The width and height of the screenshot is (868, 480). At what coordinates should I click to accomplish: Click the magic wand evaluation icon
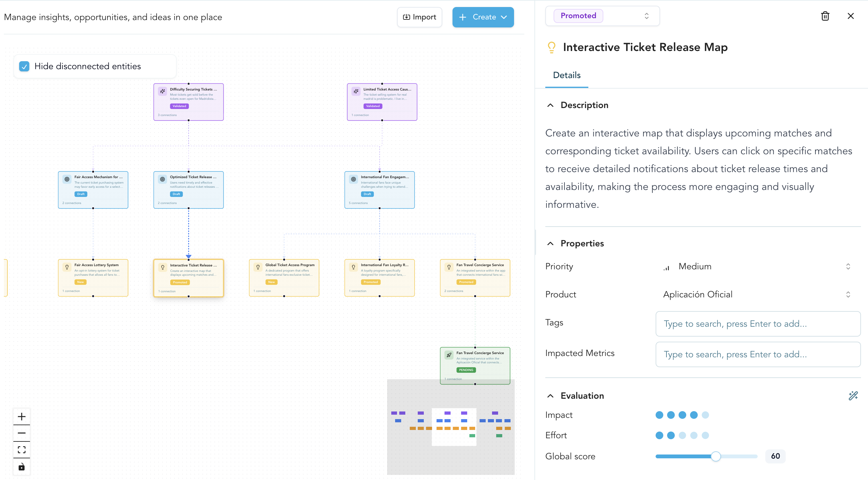pos(853,396)
